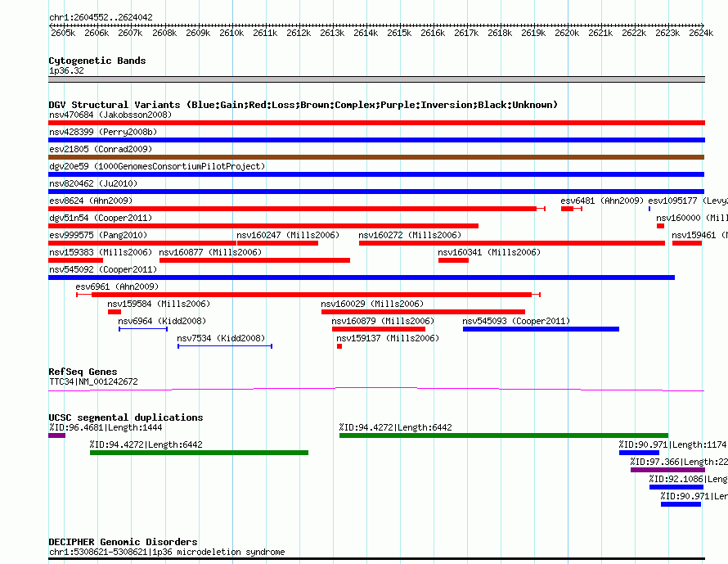Click the 2624k ruler position label
This screenshot has height=564, width=728.
point(701,33)
